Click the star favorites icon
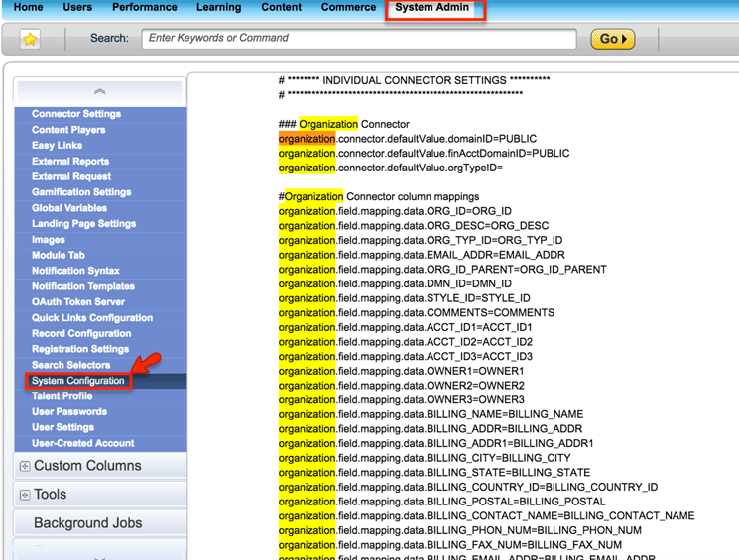 [x=31, y=40]
